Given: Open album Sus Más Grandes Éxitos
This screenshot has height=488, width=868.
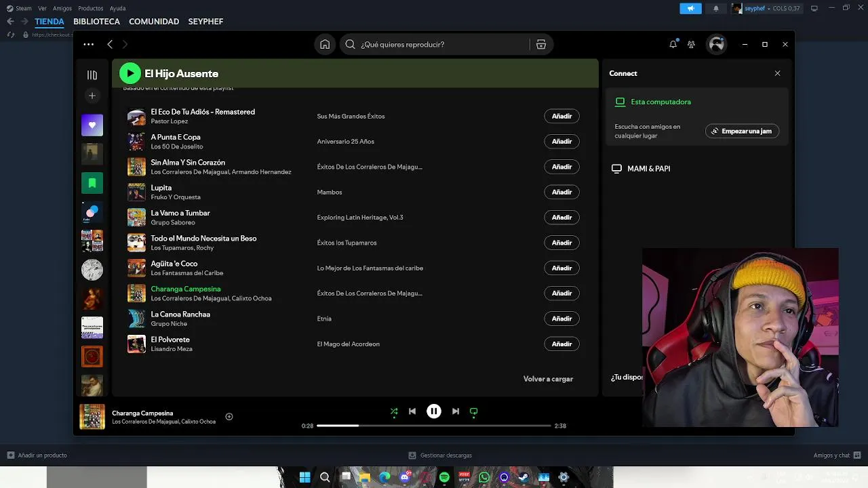Looking at the screenshot, I should (351, 117).
